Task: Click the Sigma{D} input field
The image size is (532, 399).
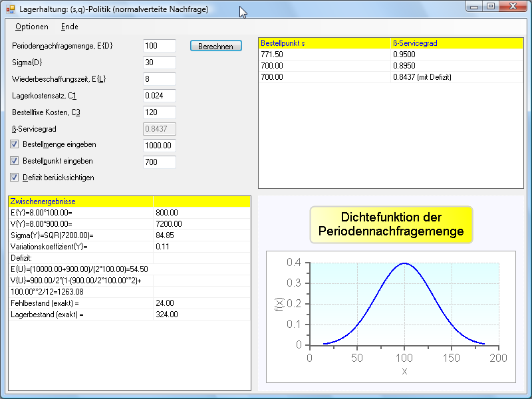Action: pos(159,63)
